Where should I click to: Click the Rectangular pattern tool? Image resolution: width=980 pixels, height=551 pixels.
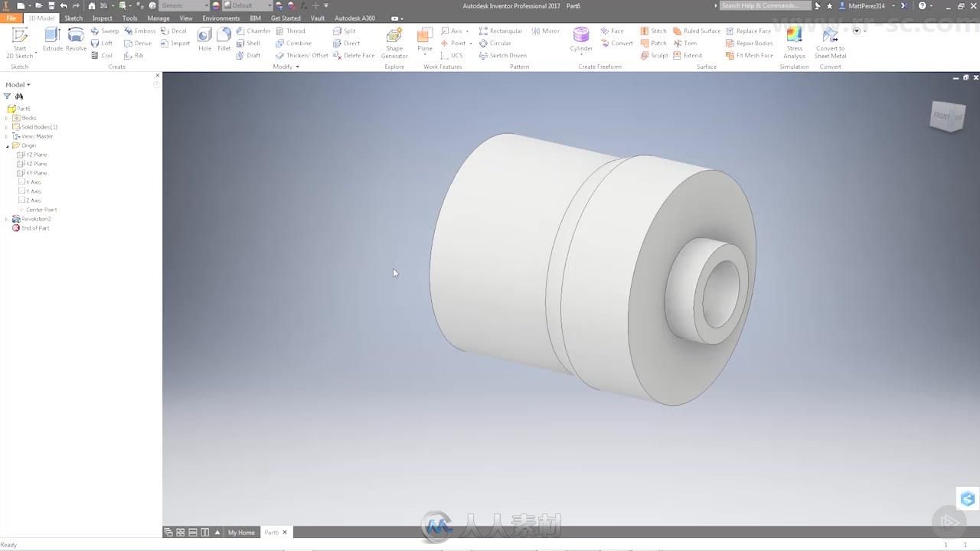click(501, 31)
